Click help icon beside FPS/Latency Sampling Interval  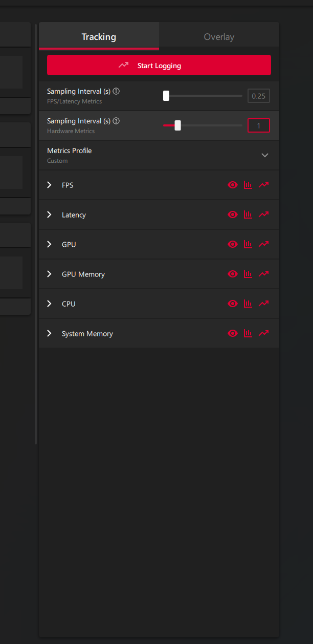(116, 92)
